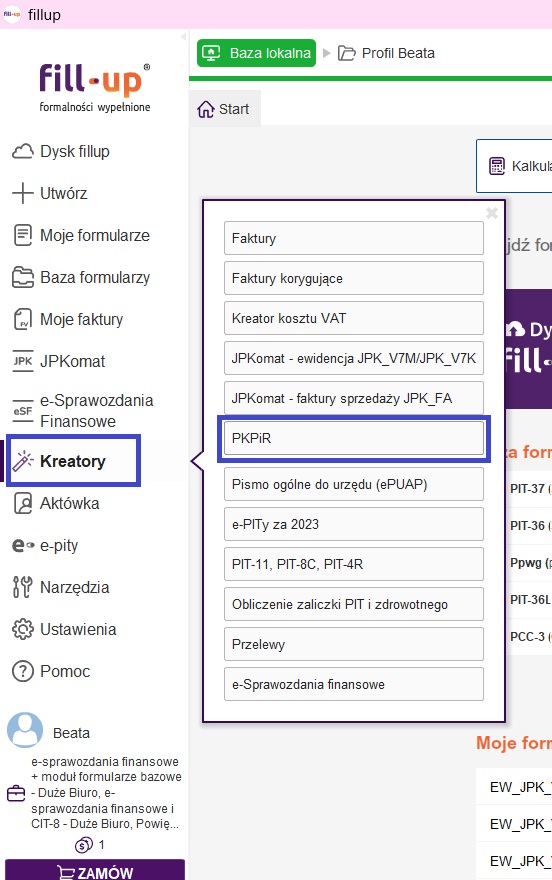Image resolution: width=552 pixels, height=880 pixels.
Task: Click the Utwórz plus icon
Action: [22, 193]
